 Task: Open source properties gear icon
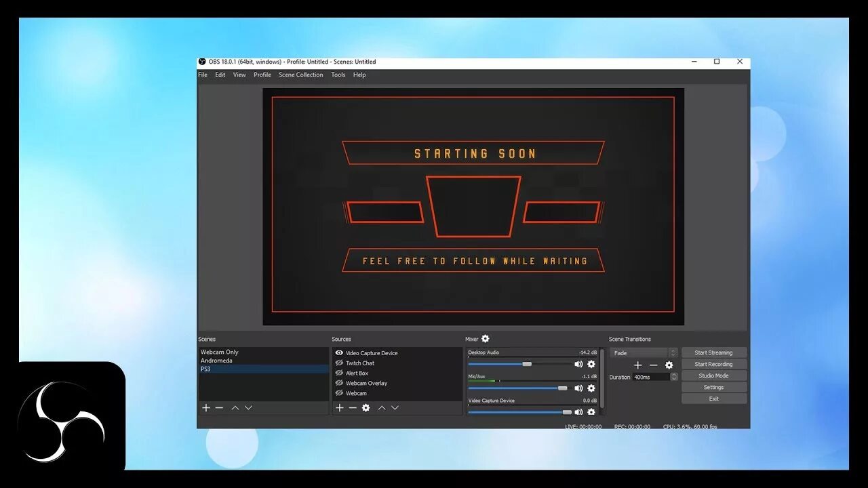pyautogui.click(x=366, y=407)
